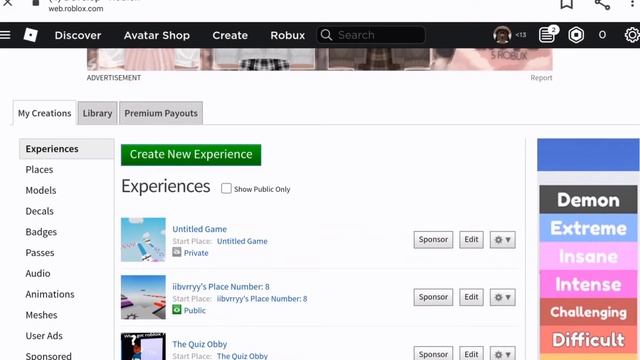Select Places in the sidebar
Screen dimensions: 640x360
39,169
